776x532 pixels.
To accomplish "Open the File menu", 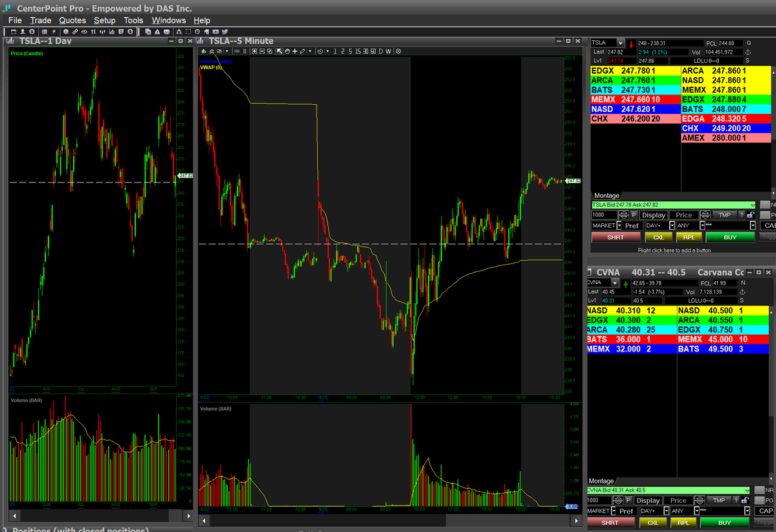I will [15, 20].
